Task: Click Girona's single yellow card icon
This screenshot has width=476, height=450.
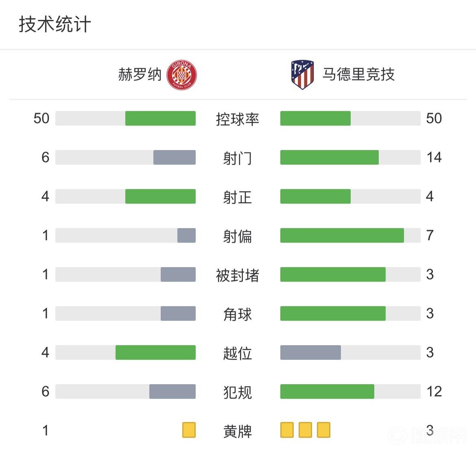Action: [189, 430]
